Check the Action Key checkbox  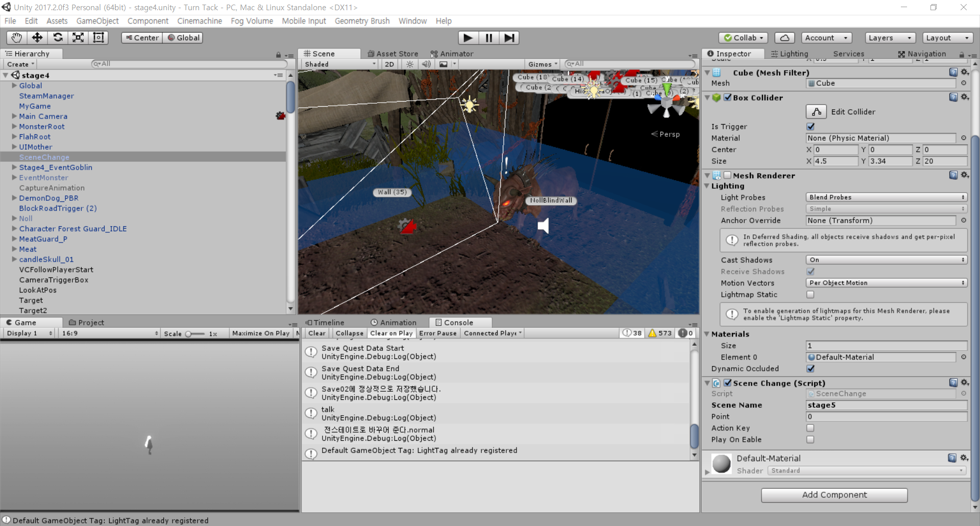click(811, 428)
